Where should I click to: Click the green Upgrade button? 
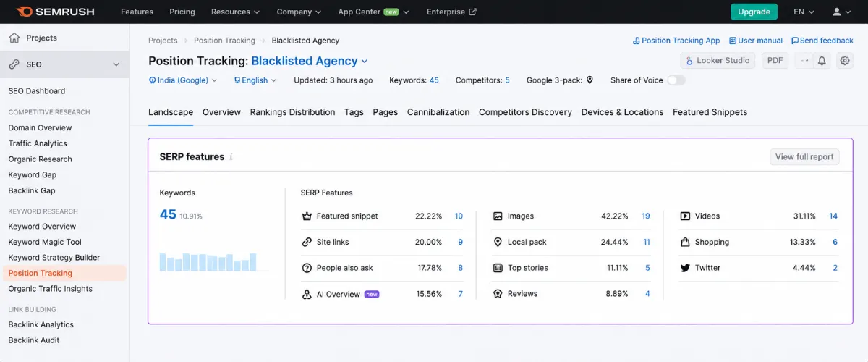(754, 12)
